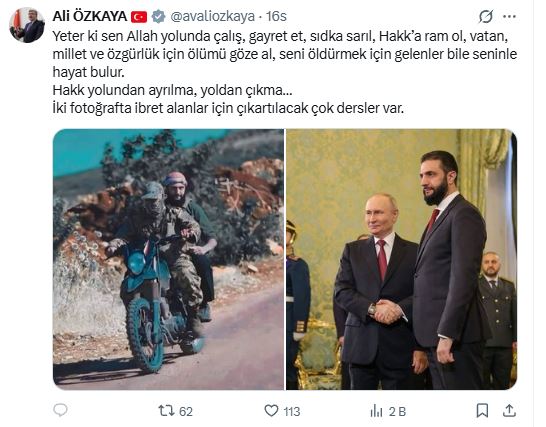Open Ali ÖZKAYA profile avatar
The image size is (546, 427).
coord(27,25)
